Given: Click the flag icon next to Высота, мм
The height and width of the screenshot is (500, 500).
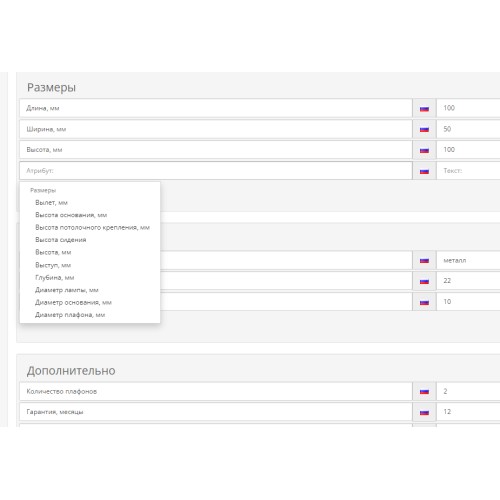Looking at the screenshot, I should tap(424, 150).
